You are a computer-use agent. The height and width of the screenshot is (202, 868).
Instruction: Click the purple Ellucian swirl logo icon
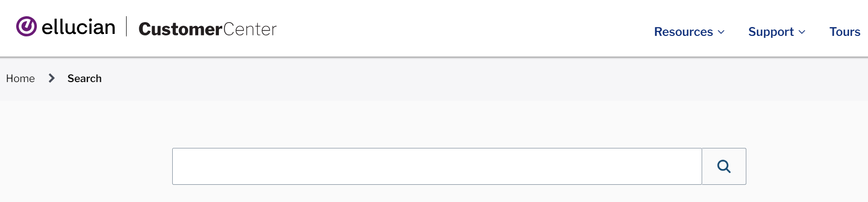click(26, 27)
